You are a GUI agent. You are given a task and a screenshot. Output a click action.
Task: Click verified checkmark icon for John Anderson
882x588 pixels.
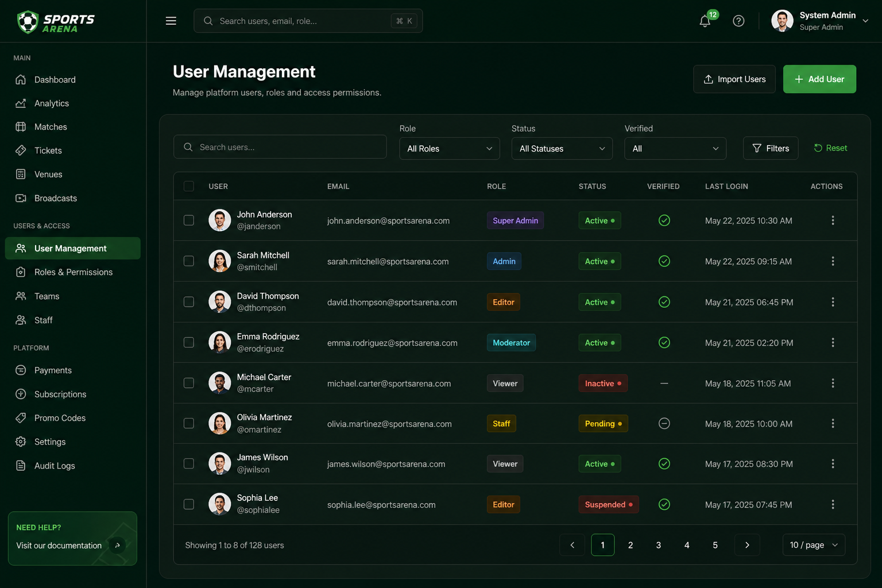664,220
